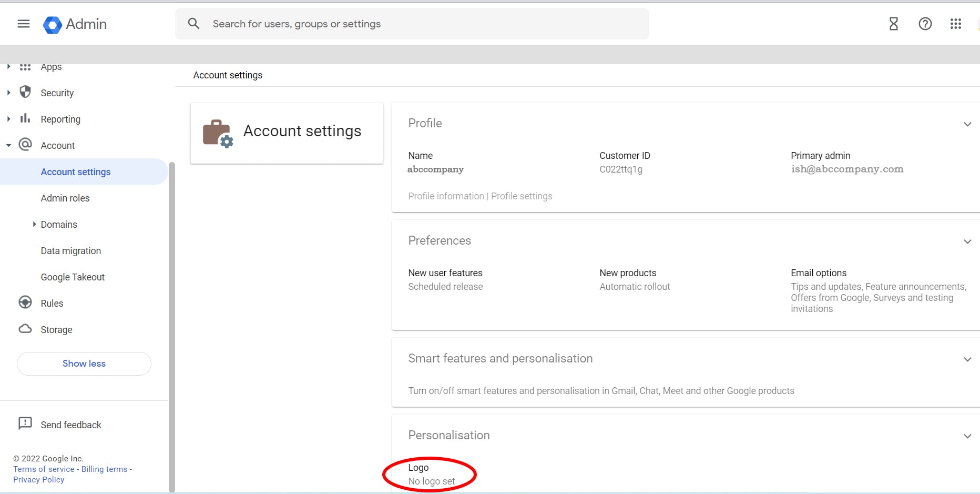This screenshot has height=494, width=980.
Task: Click the primary admin email address
Action: tap(847, 169)
